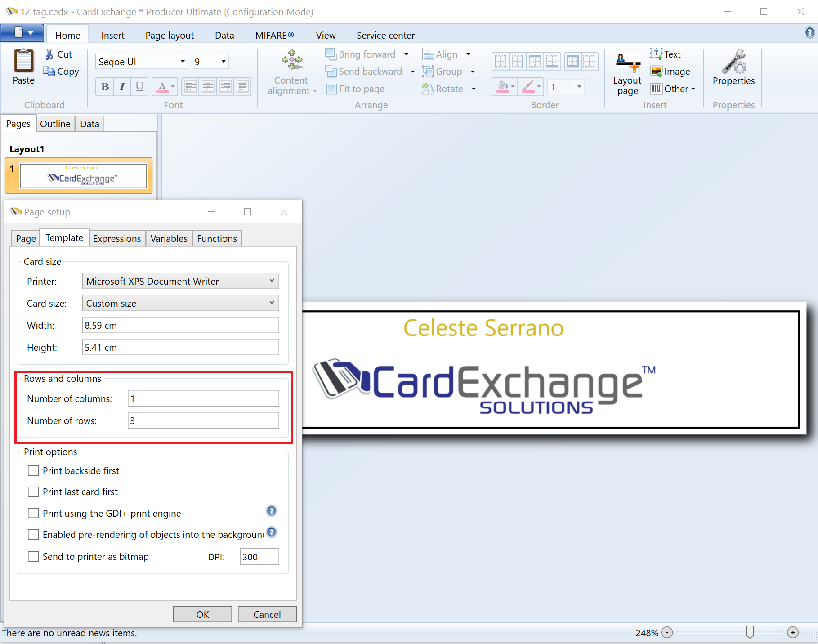818x644 pixels.
Task: Check Enabled pre-rendering of objects
Action: 33,534
